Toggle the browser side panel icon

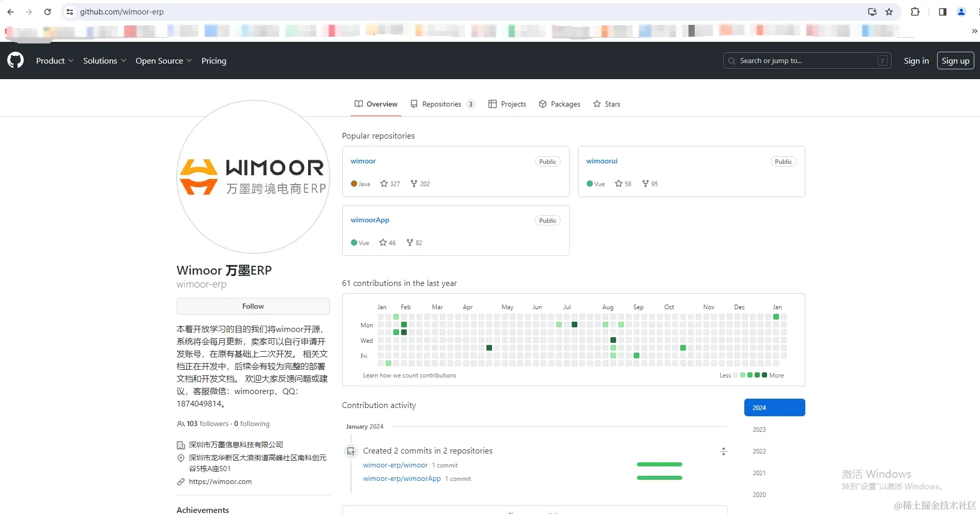click(x=943, y=12)
